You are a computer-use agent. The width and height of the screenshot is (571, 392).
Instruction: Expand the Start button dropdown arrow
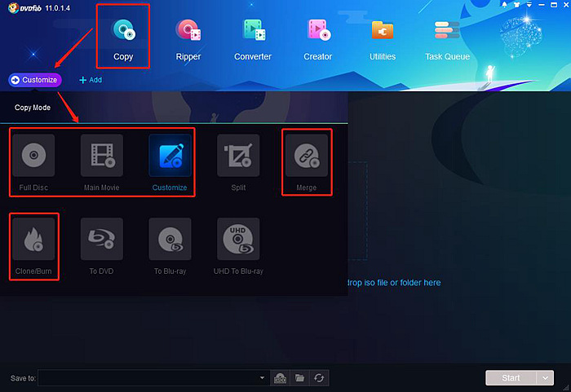(545, 378)
